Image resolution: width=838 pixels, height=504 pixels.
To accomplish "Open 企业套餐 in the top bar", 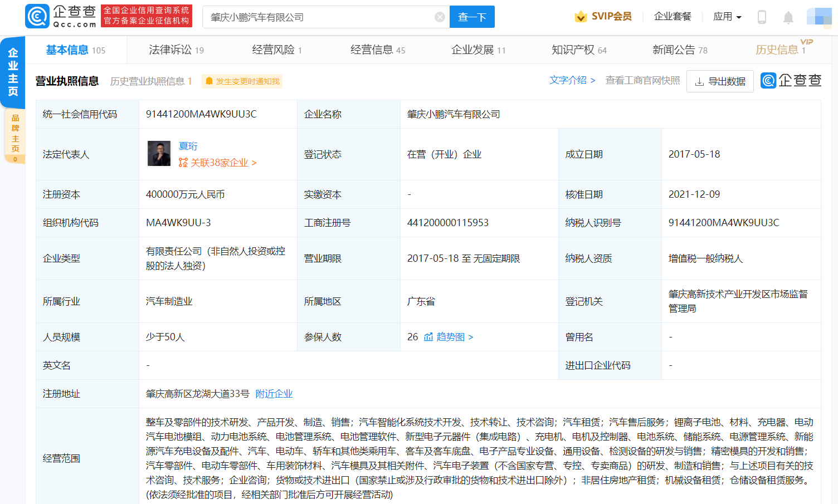I will (x=673, y=17).
